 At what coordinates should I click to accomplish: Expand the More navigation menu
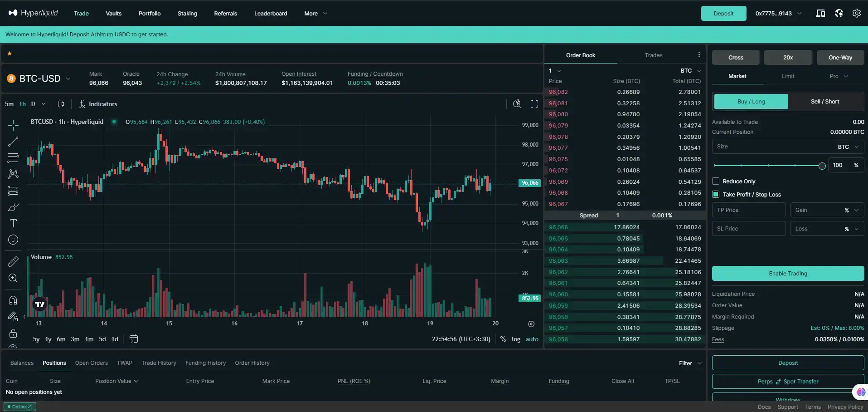coord(315,13)
